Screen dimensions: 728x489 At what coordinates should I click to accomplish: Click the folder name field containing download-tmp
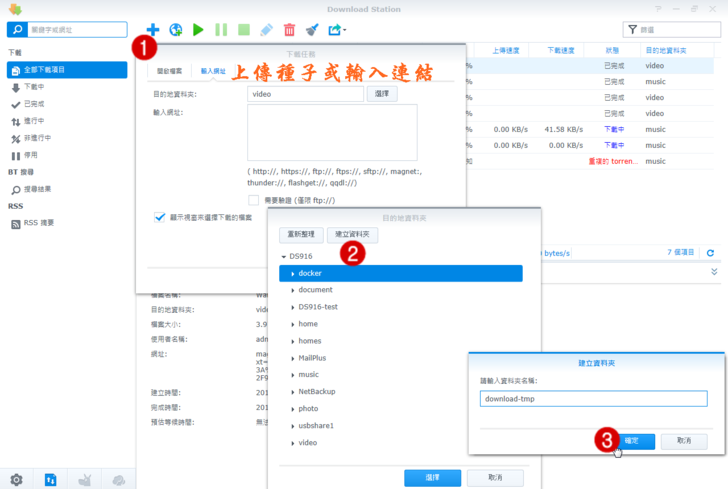pyautogui.click(x=593, y=398)
